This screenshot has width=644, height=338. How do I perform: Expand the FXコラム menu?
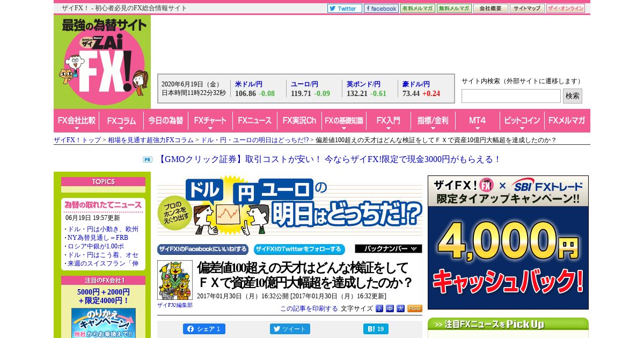121,121
